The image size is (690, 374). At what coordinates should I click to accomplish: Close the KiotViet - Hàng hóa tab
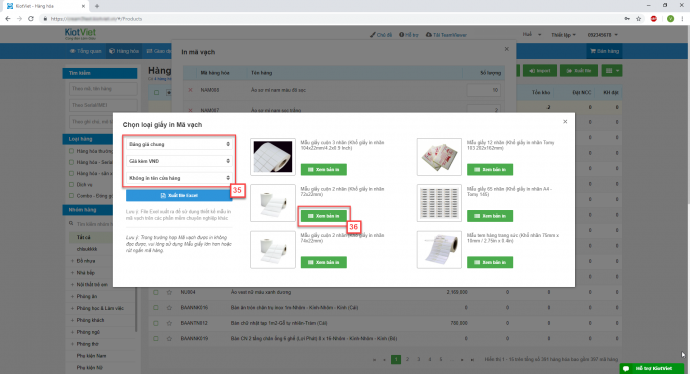click(x=84, y=6)
